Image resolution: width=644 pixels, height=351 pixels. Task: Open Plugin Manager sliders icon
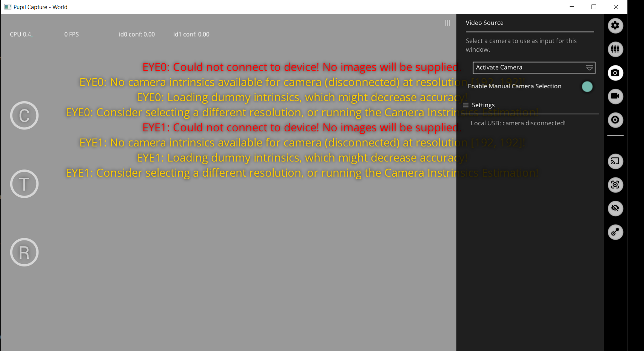pyautogui.click(x=615, y=49)
